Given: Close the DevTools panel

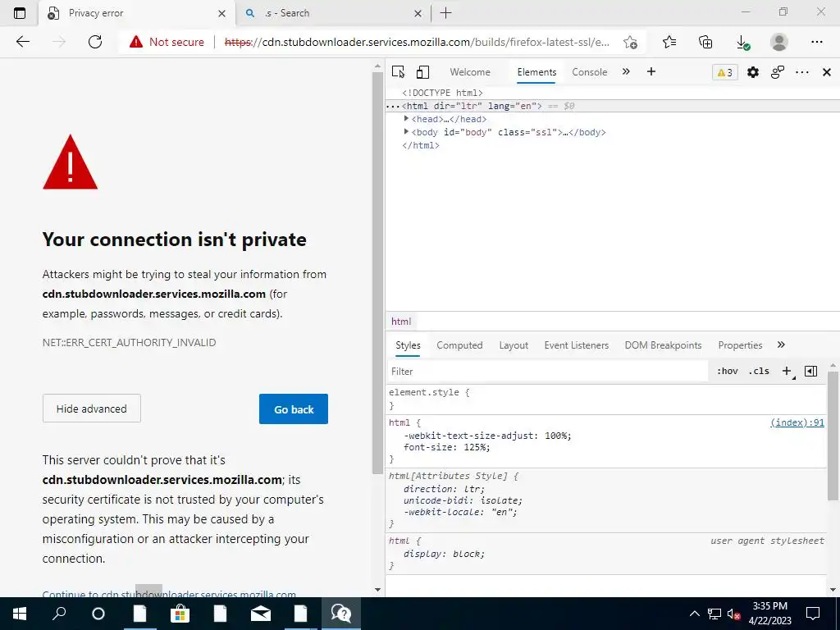Looking at the screenshot, I should click(827, 72).
